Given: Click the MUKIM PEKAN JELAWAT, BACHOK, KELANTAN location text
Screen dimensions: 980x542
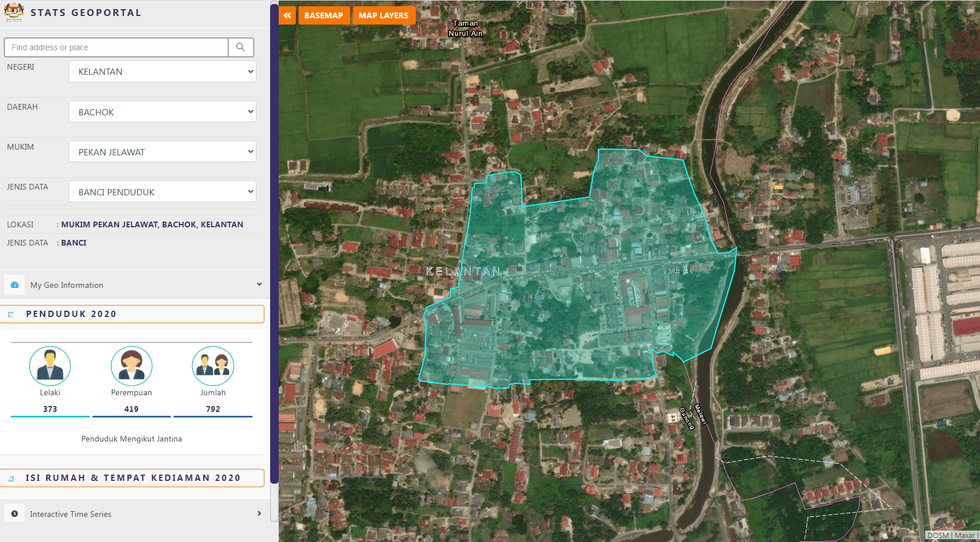Looking at the screenshot, I should coord(152,224).
